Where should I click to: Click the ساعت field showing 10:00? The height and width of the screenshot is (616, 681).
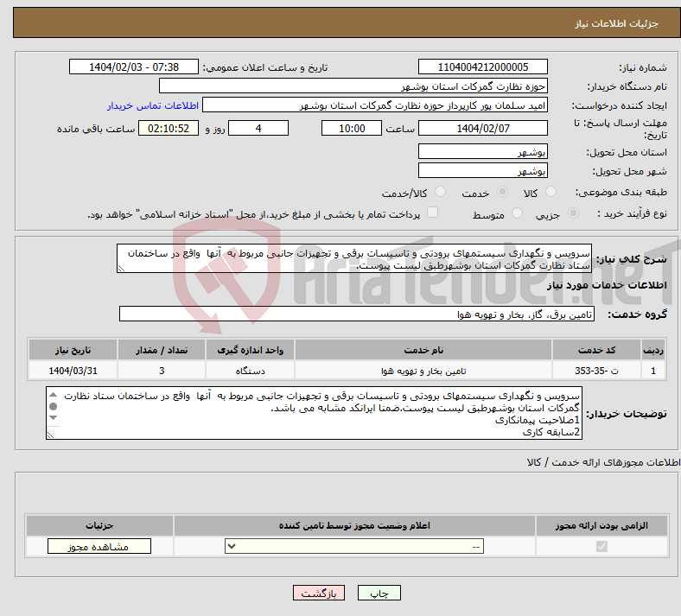(x=352, y=128)
